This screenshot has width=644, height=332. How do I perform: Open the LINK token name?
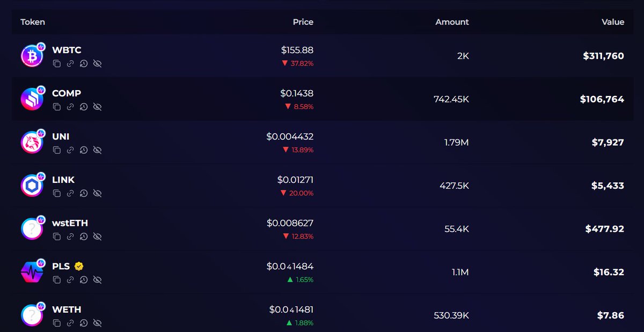point(63,180)
